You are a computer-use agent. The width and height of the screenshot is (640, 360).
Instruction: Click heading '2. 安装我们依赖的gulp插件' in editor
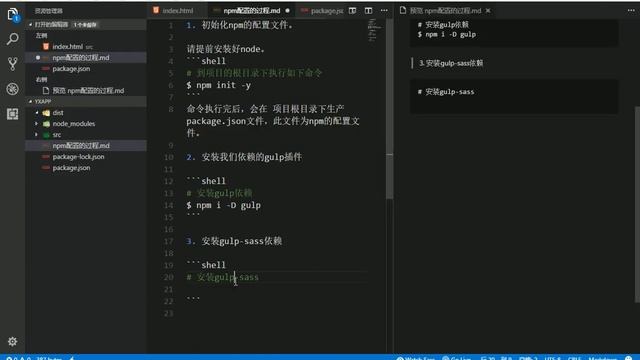244,157
